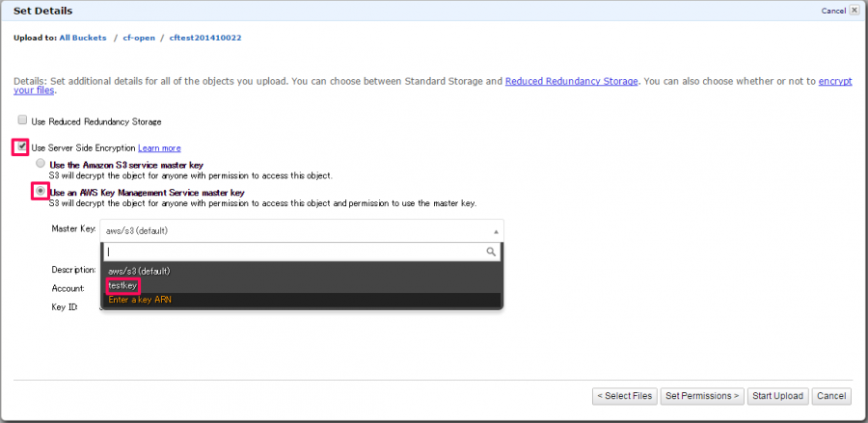868x423 pixels.
Task: Select Amazon S3 service master key radio
Action: coord(41,164)
